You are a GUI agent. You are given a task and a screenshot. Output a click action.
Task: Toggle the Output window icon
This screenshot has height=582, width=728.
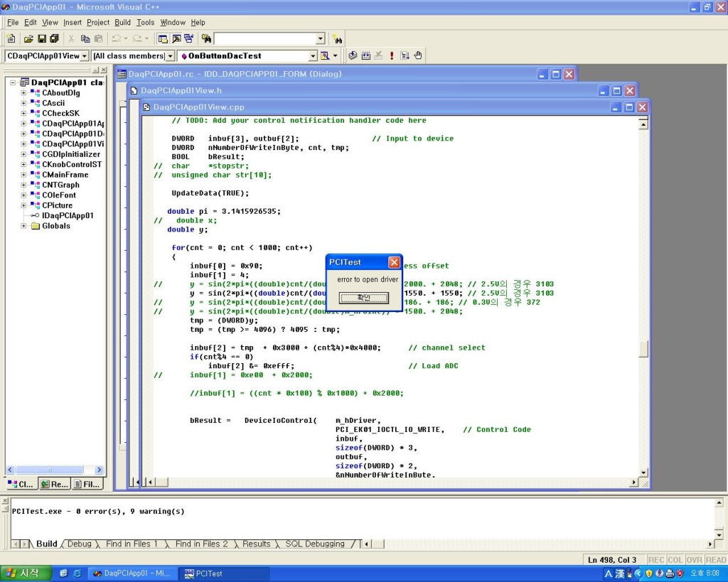[x=176, y=39]
